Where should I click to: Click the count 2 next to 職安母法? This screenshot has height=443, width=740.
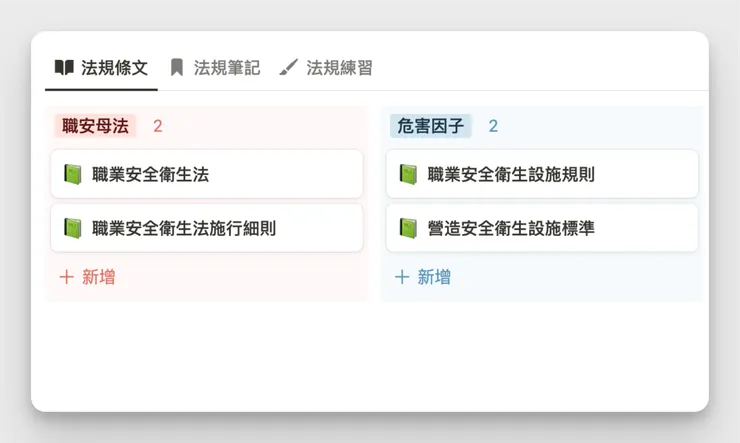pyautogui.click(x=158, y=126)
